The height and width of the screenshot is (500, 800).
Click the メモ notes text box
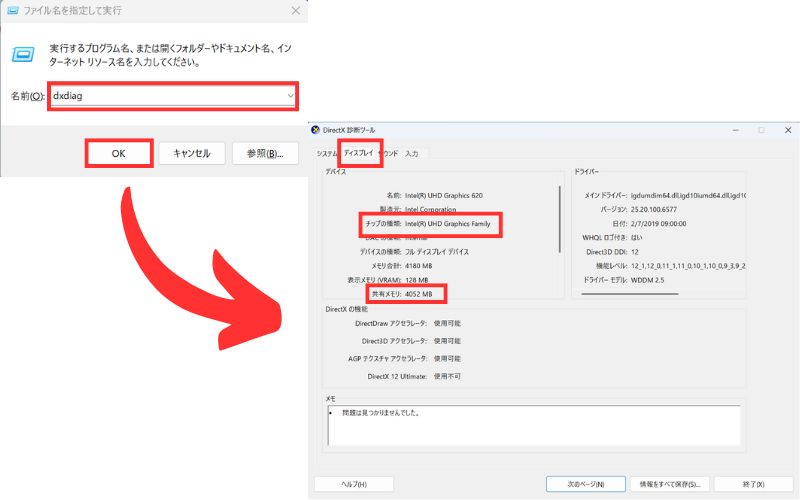(x=534, y=426)
